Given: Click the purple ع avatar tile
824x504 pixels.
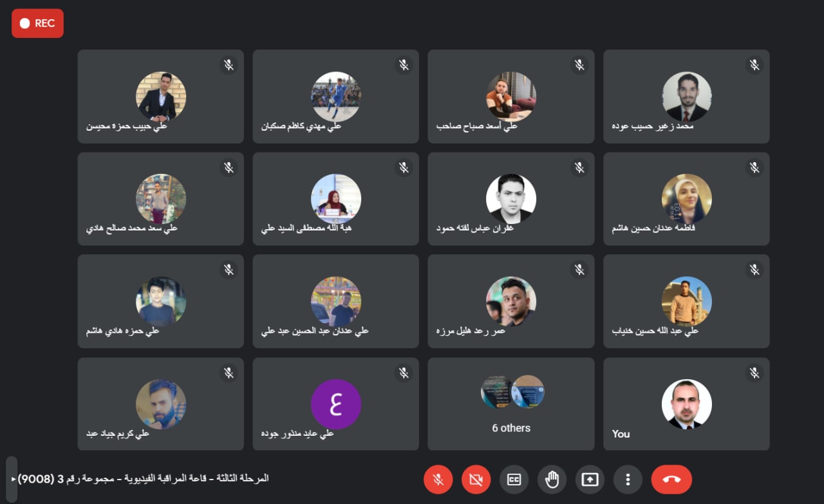Looking at the screenshot, I should (335, 404).
